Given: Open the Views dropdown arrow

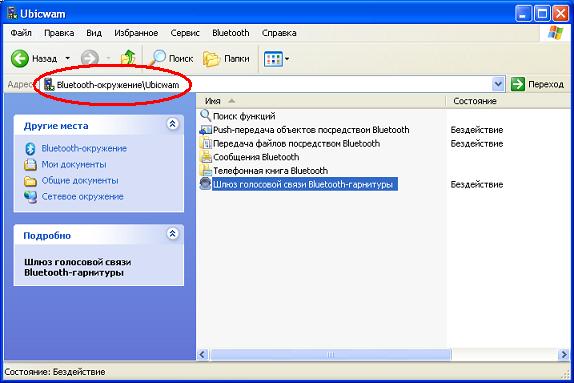Looking at the screenshot, I should (287, 59).
